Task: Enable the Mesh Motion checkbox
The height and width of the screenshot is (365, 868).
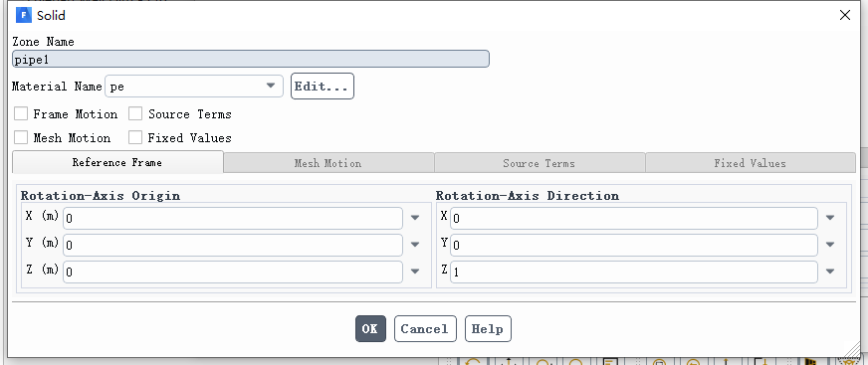Action: tap(21, 137)
